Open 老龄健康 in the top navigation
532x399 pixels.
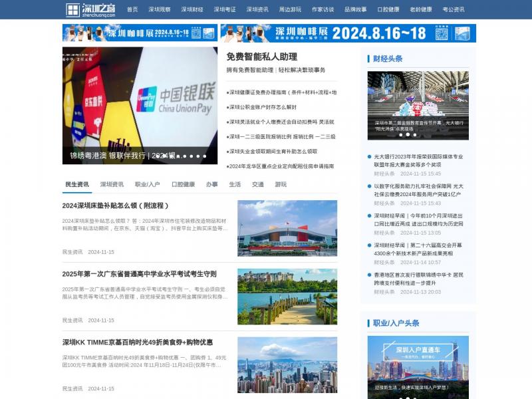[x=421, y=10]
